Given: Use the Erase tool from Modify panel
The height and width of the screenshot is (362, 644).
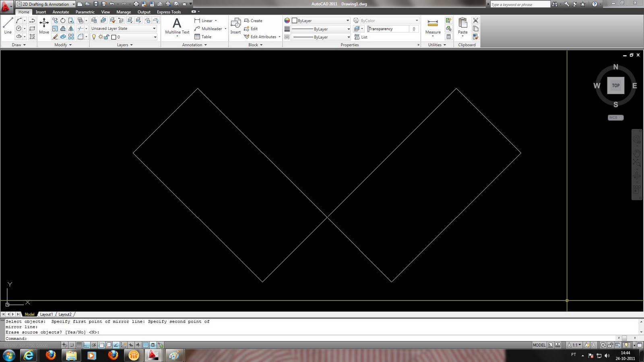Looking at the screenshot, I should coord(55,37).
